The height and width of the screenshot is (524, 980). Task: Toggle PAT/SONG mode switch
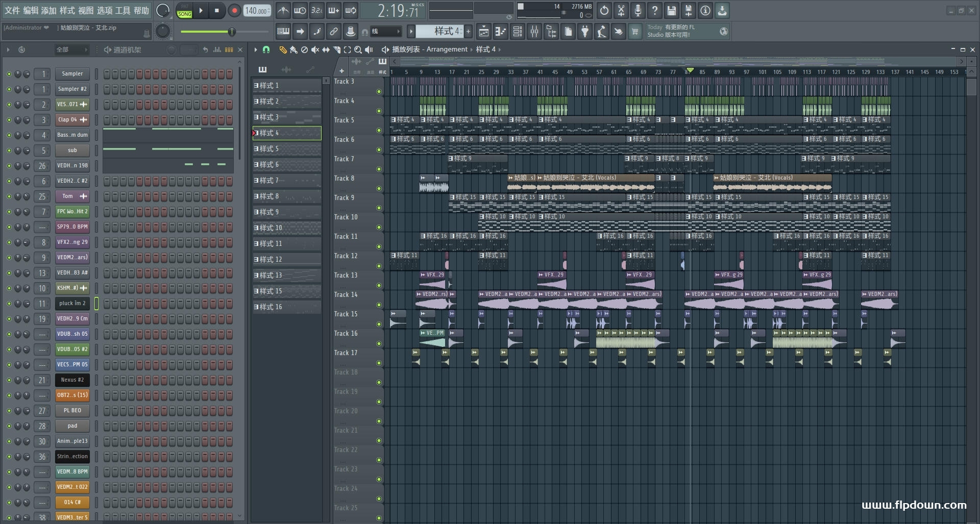pos(184,11)
